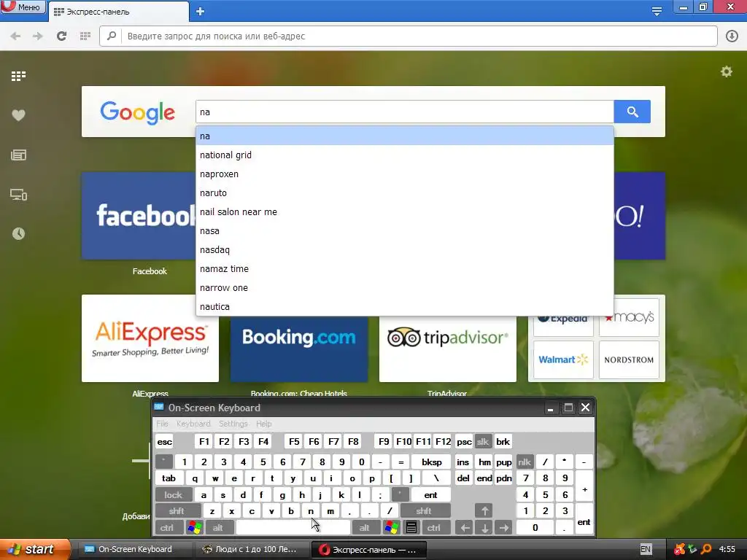Screen dimensions: 747x560
Task: Open File menu in On-Screen Keyboard
Action: coord(163,424)
